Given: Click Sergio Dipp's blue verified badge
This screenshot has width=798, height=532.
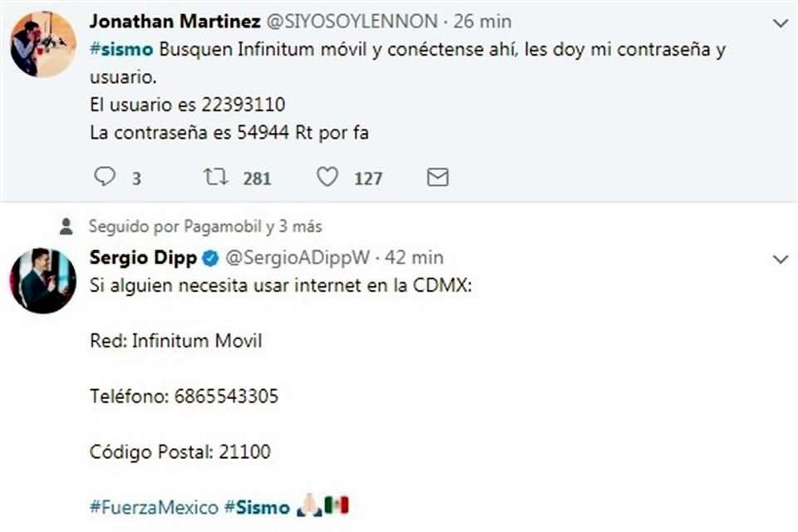Looking at the screenshot, I should click(x=210, y=259).
